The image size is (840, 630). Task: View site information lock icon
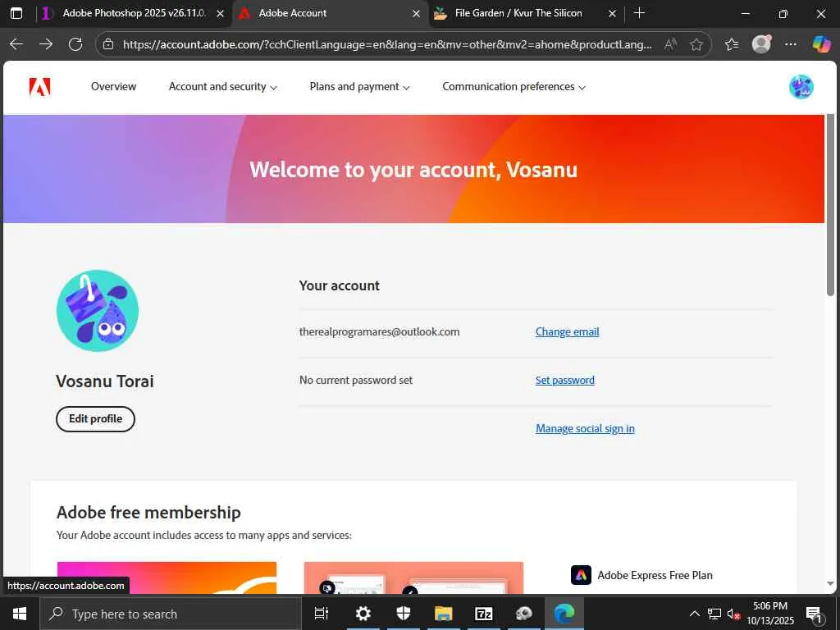click(x=108, y=44)
